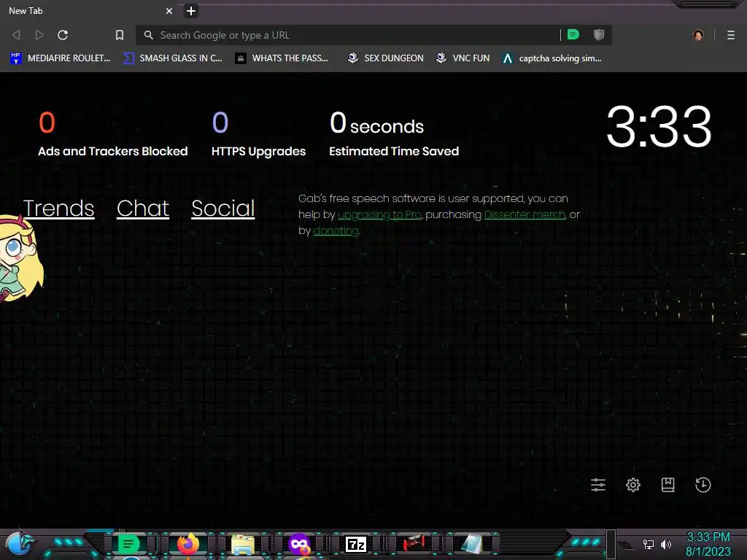The image size is (747, 560).
Task: Open the shields icon in address bar
Action: (599, 34)
